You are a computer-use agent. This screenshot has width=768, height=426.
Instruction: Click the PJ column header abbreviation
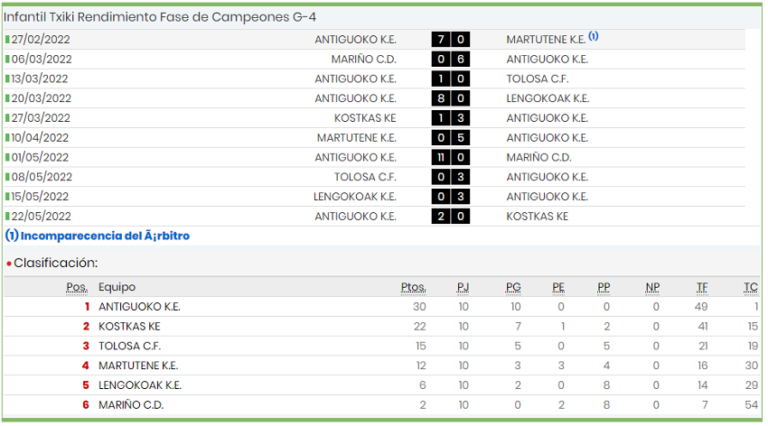463,287
